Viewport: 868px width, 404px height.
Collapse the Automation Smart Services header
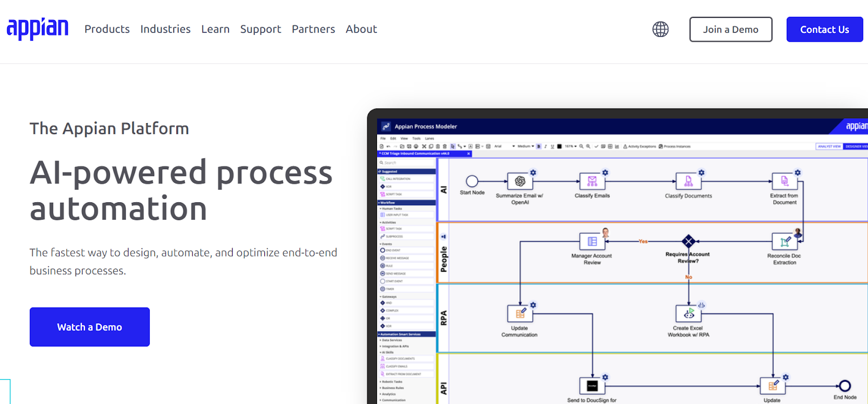[406, 334]
